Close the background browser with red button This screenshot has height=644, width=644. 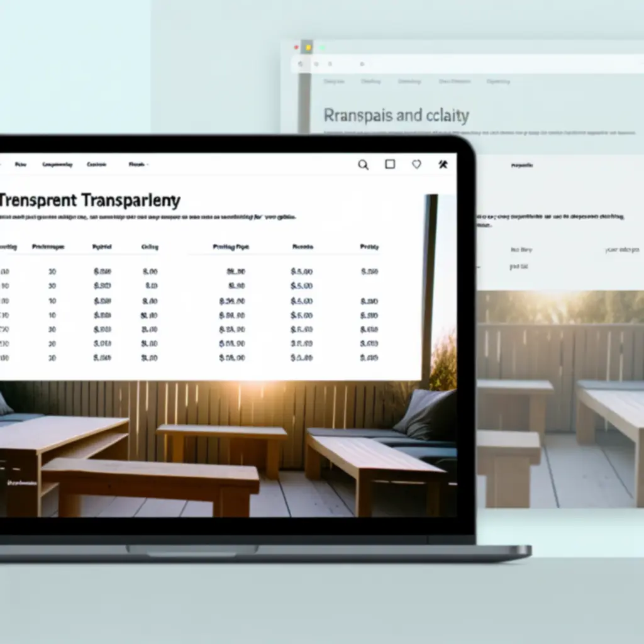coord(297,47)
